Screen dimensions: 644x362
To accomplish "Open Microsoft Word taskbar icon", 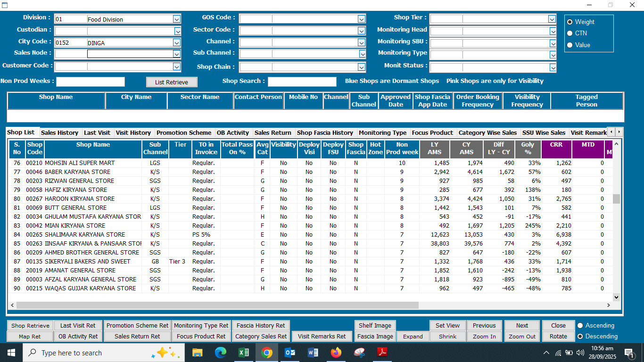I will pos(313,353).
